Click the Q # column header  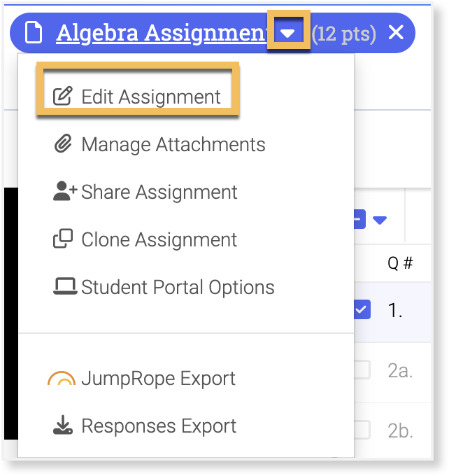pyautogui.click(x=400, y=263)
